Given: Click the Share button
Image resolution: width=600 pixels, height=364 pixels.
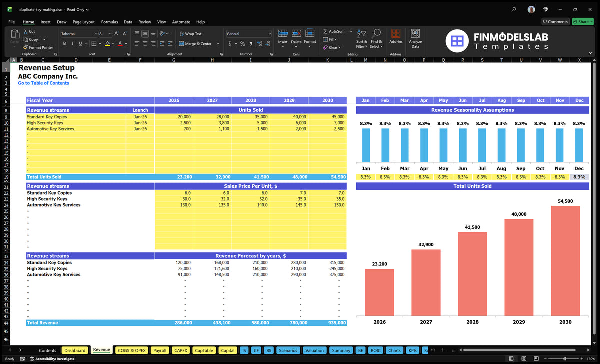Looking at the screenshot, I should point(583,22).
